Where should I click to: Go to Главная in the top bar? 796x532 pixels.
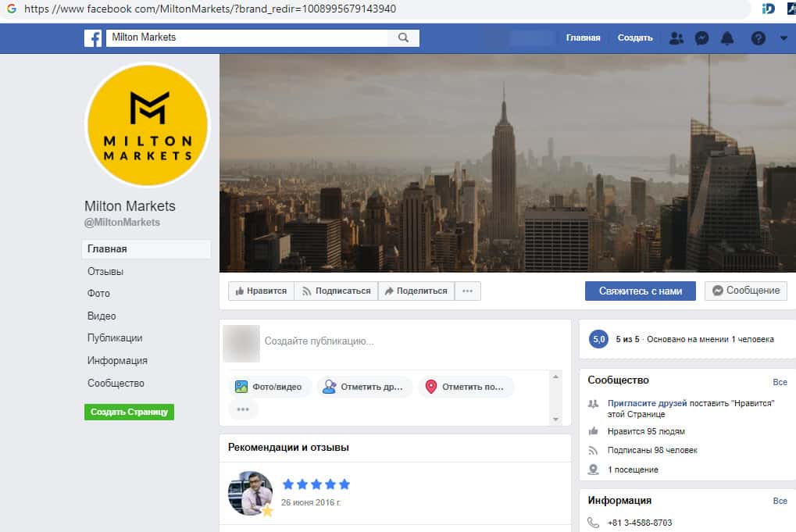583,38
